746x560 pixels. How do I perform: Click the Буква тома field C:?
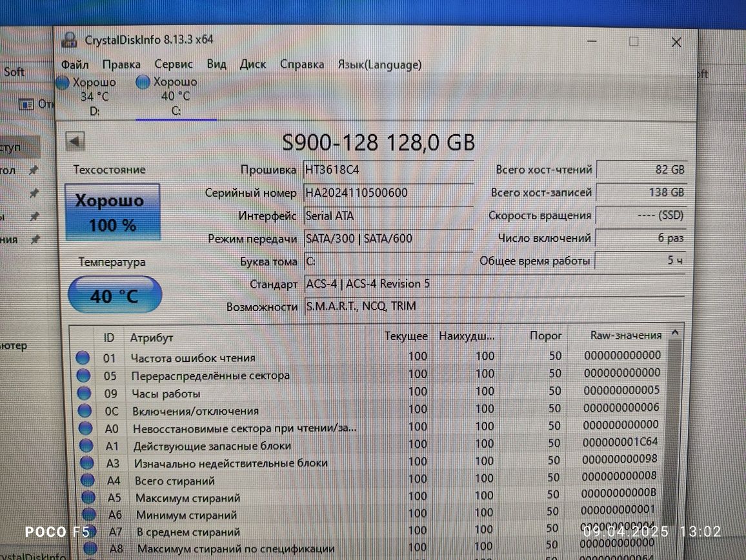[388, 261]
